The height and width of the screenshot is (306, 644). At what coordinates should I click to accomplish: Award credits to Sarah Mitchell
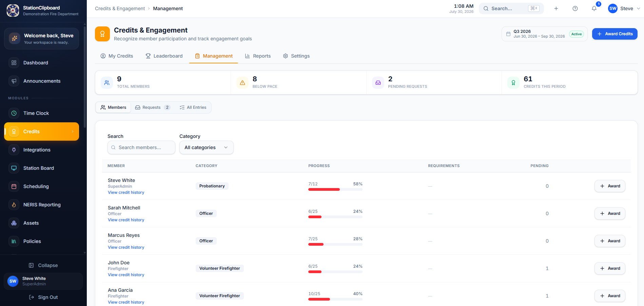point(610,213)
